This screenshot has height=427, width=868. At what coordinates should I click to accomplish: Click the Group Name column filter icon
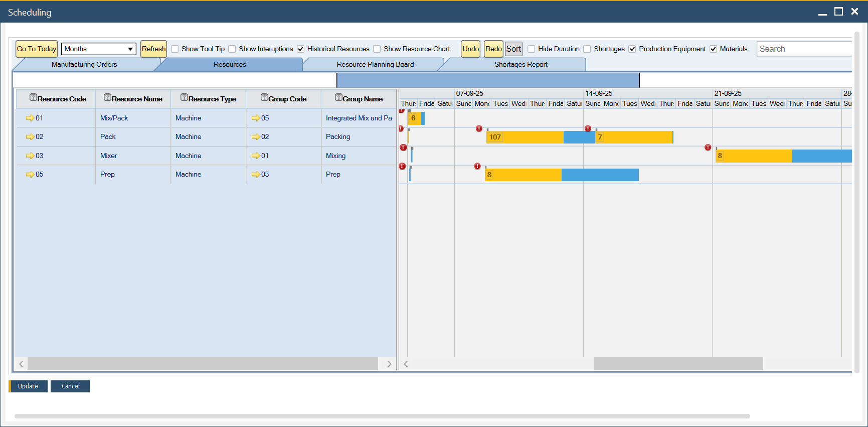pyautogui.click(x=338, y=97)
